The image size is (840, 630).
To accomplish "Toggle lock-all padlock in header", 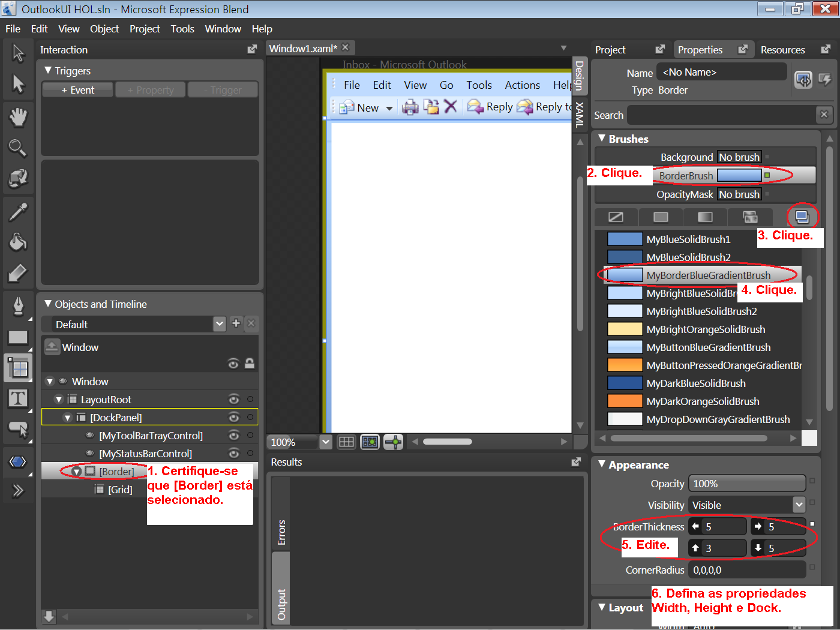I will [250, 363].
